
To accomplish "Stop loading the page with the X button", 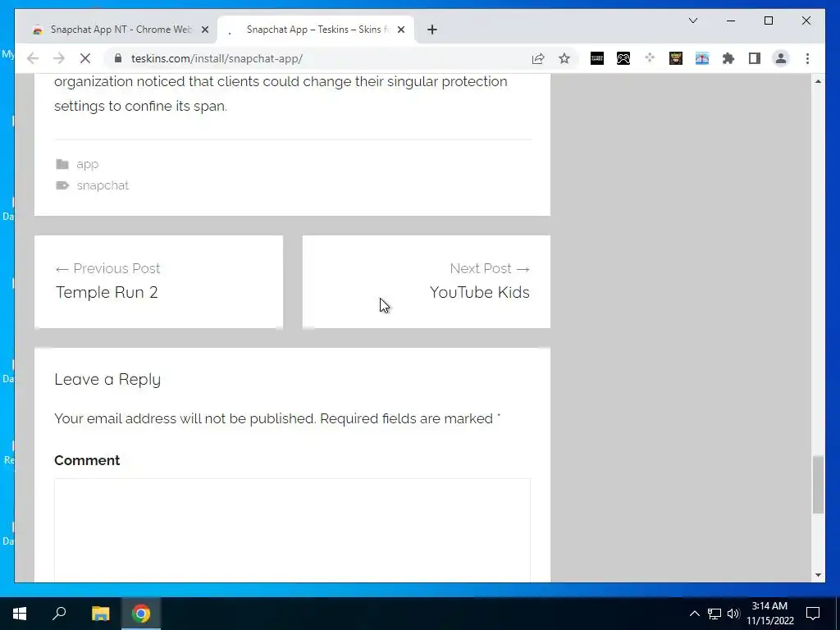I will coord(85,58).
